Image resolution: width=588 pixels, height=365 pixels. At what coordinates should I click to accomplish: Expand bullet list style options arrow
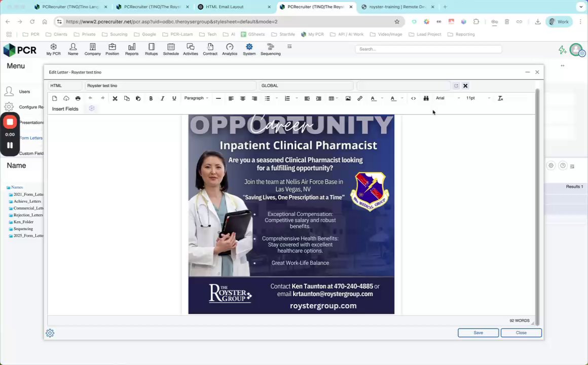(x=277, y=98)
